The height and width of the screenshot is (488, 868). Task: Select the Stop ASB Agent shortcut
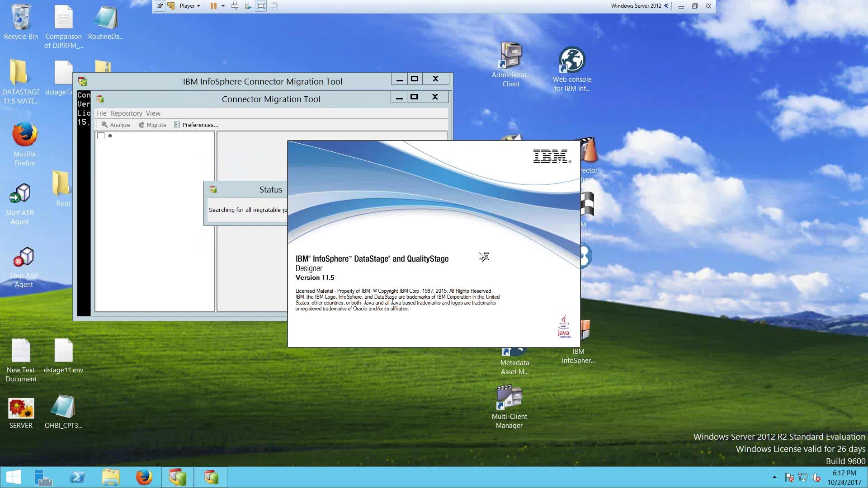(x=24, y=267)
